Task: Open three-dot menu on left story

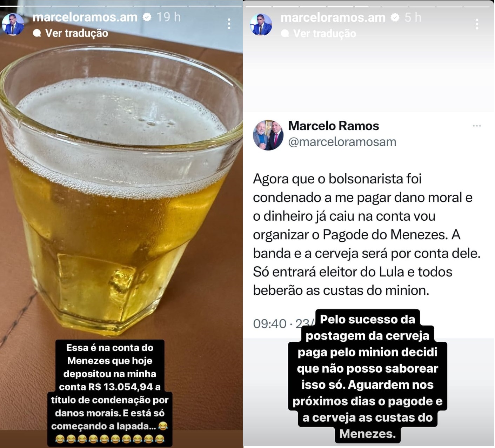Action: point(229,24)
